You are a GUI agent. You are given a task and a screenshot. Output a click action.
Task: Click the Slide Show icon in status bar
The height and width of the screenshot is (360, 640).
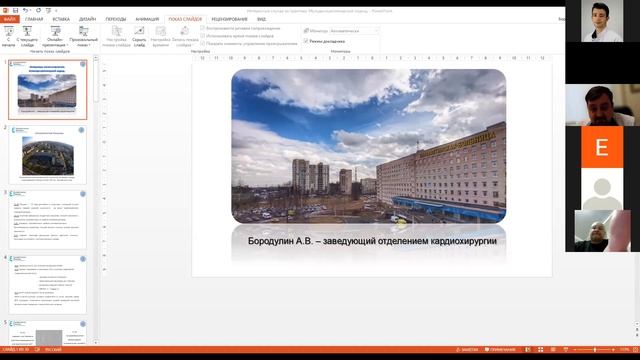(566, 350)
